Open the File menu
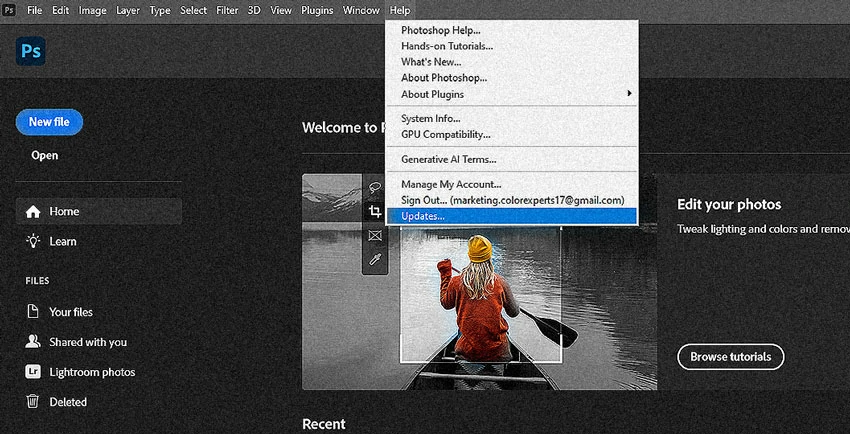This screenshot has width=850, height=434. [35, 10]
